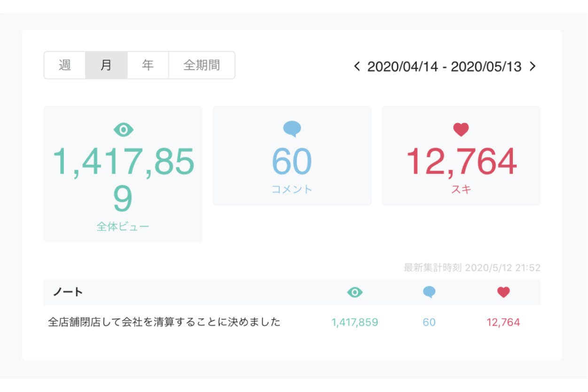The width and height of the screenshot is (588, 392).
Task: Click the heart icon in the スキ card
Action: tap(461, 130)
